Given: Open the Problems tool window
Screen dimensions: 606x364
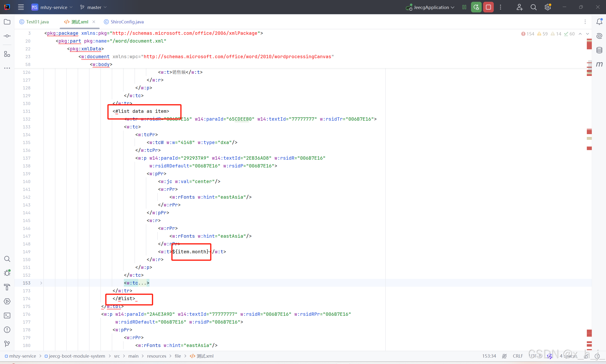Looking at the screenshot, I should coord(7,330).
